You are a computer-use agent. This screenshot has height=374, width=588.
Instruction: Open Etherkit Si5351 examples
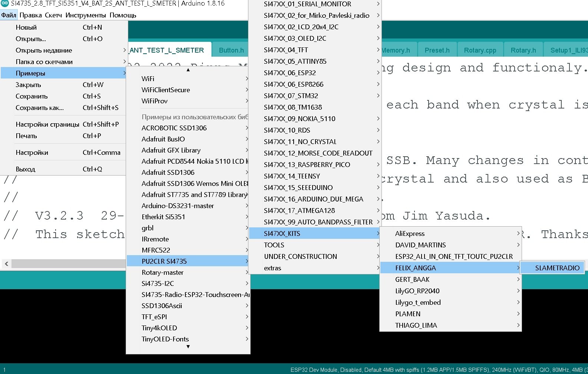[x=188, y=217]
